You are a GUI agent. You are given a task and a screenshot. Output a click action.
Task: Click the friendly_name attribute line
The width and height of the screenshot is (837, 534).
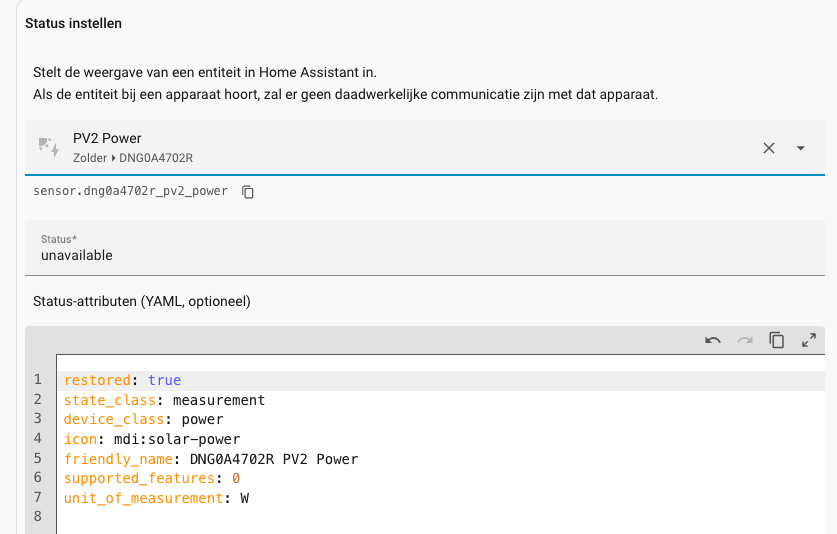pos(210,459)
